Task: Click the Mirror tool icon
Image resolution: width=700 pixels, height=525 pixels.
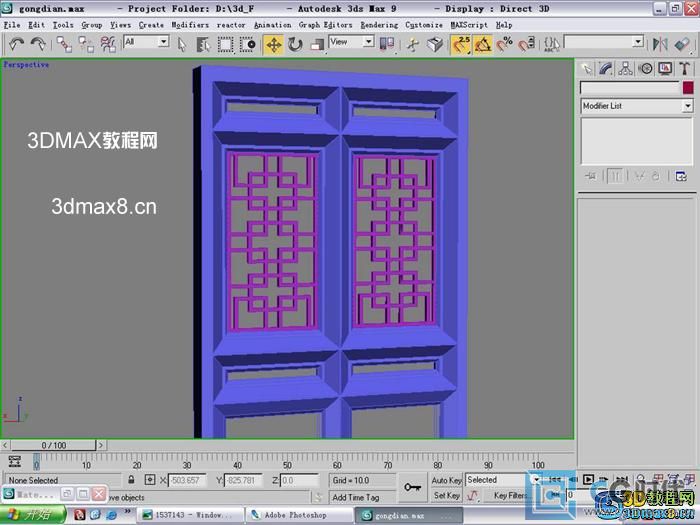Action: (660, 44)
